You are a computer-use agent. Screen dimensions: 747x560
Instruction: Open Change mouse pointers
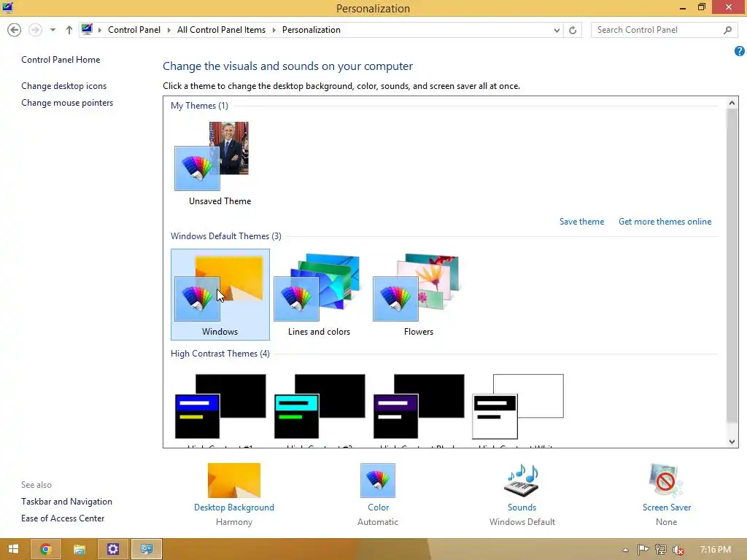[x=67, y=102]
